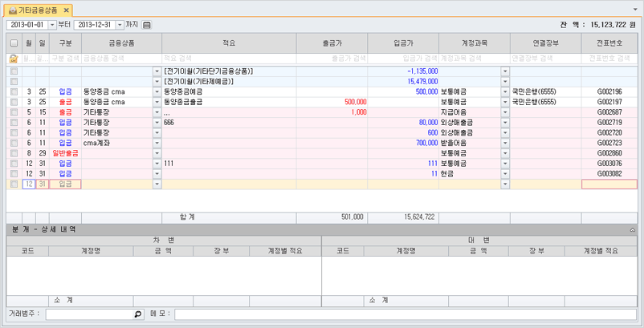The width and height of the screenshot is (644, 328).
Task: Click the voucher number G003076
Action: coord(609,164)
